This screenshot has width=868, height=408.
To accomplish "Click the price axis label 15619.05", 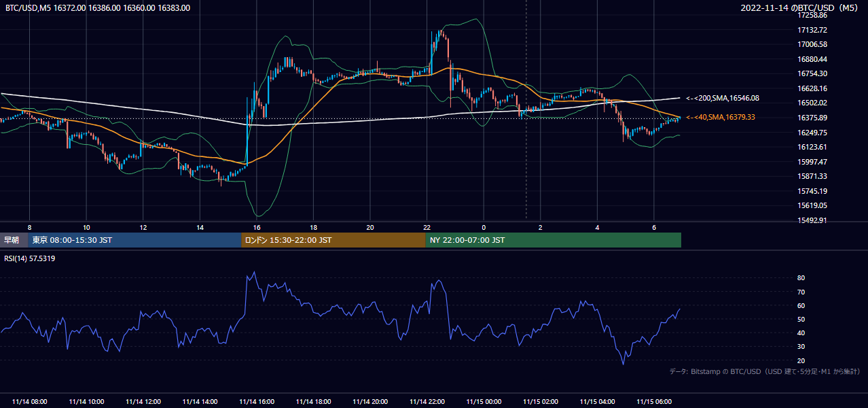I will click(812, 205).
